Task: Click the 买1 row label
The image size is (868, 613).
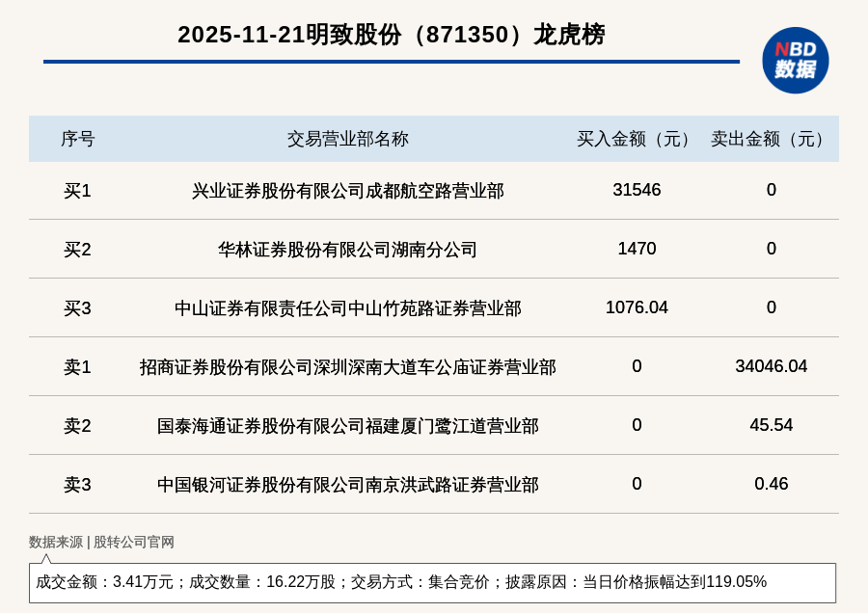Action: [x=77, y=191]
